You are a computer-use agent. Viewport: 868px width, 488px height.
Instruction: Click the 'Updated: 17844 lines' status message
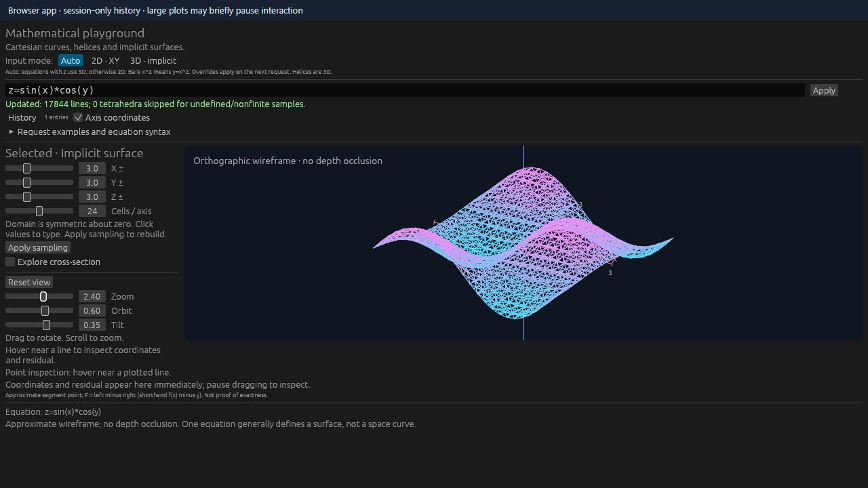pos(155,104)
